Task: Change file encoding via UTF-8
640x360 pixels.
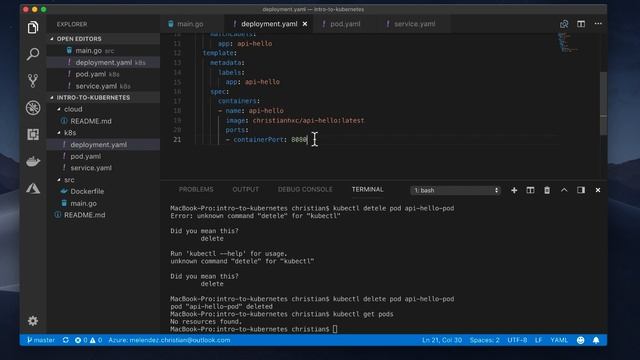Action: [517, 340]
